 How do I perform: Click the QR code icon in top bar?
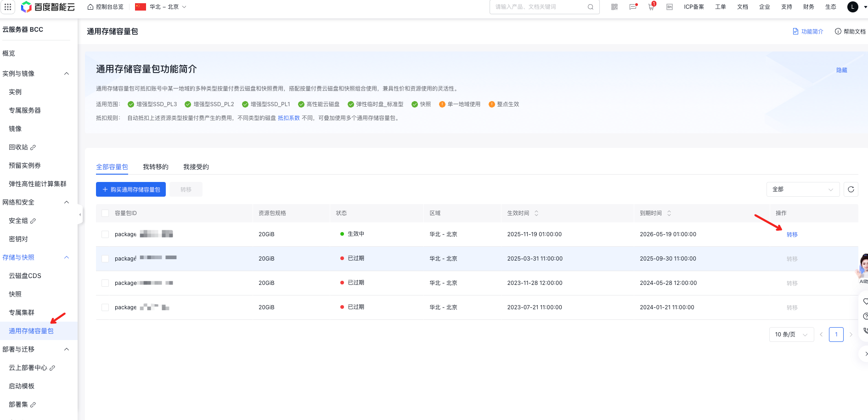(x=614, y=7)
